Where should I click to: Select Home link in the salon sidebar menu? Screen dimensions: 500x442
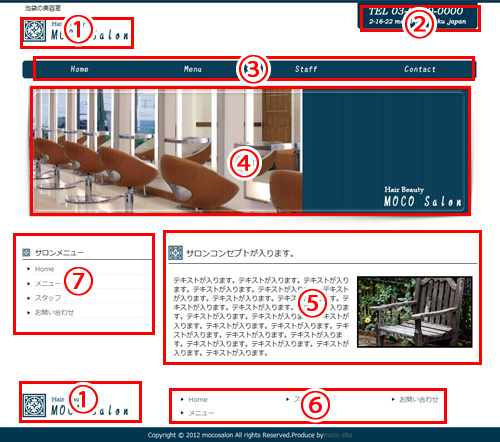44,269
